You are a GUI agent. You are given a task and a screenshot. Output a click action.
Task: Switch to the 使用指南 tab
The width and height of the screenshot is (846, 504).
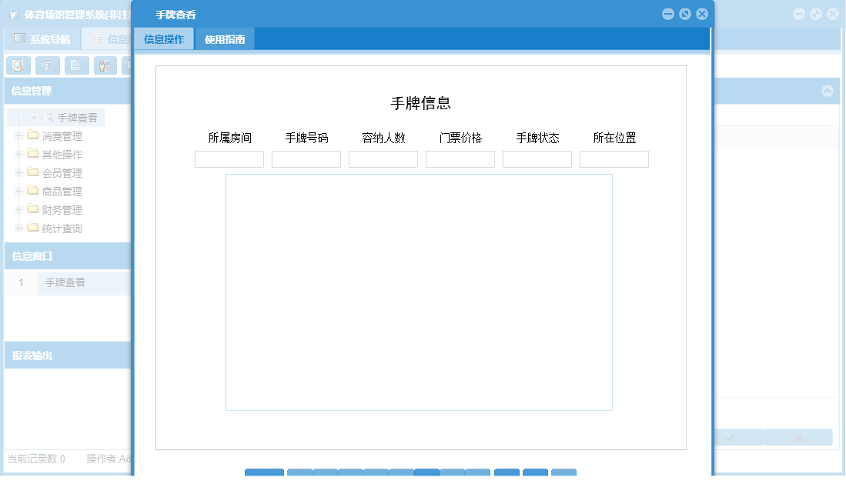point(226,38)
